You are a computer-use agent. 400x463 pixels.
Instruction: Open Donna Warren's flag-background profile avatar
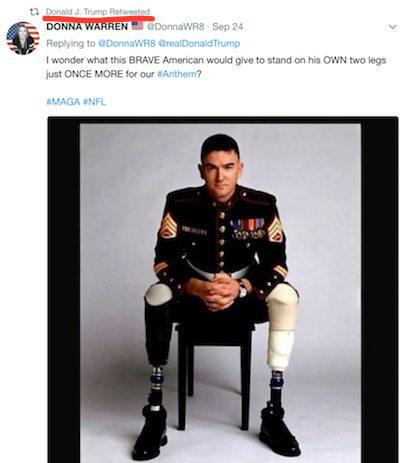coord(23,38)
